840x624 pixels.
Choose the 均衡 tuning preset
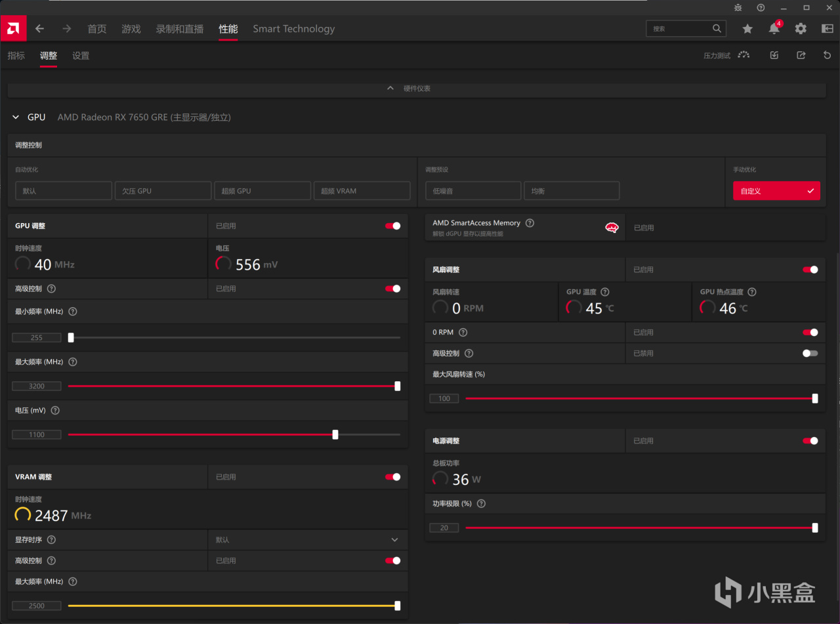point(572,191)
